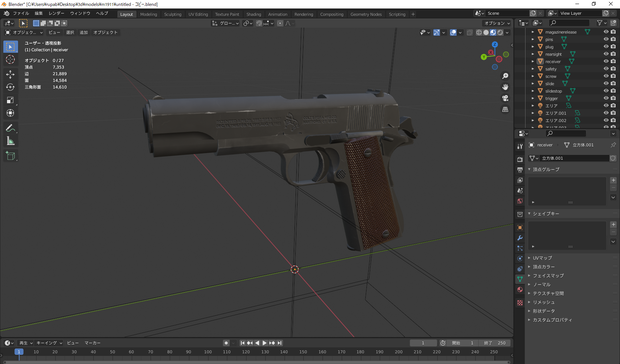
Task: Open the Options dropdown in the viewport header
Action: (497, 23)
